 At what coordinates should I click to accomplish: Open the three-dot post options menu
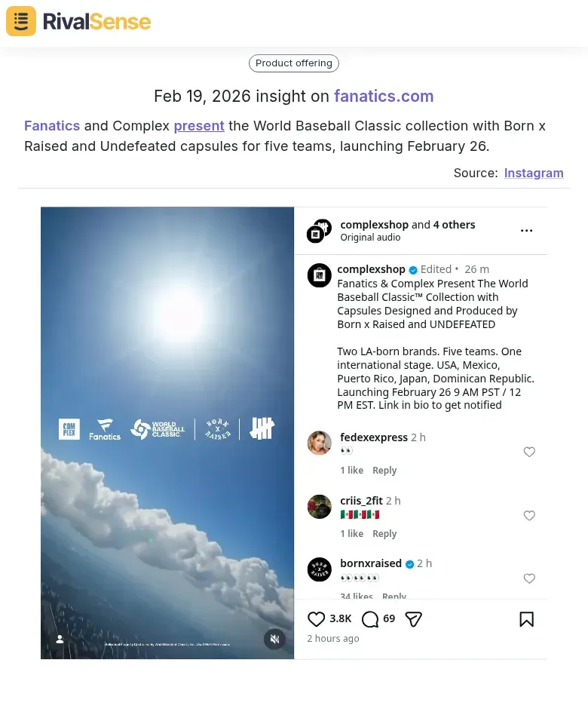[x=526, y=231]
